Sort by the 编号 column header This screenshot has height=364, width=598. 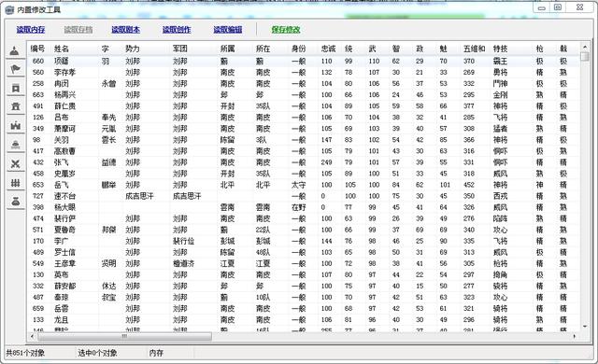pos(37,49)
